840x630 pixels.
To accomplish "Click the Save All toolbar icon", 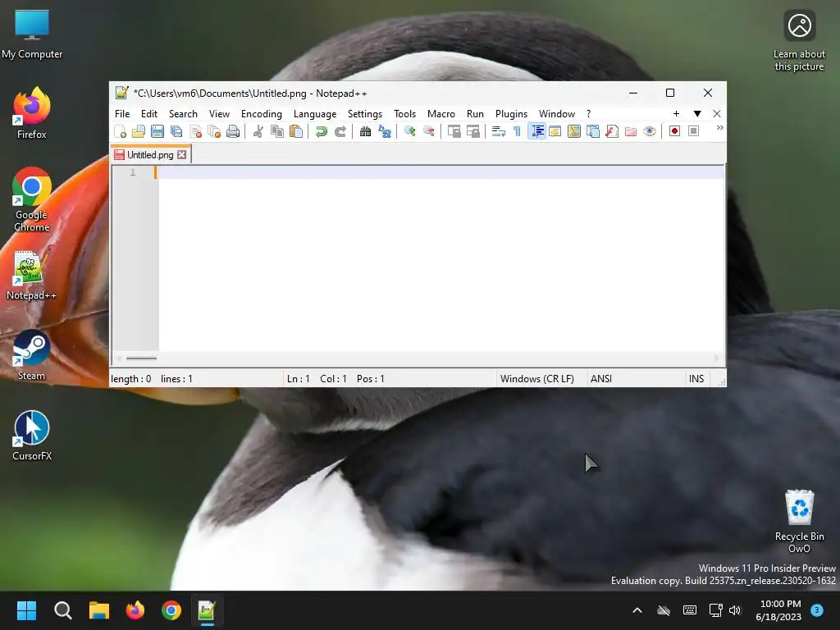I will pyautogui.click(x=176, y=131).
